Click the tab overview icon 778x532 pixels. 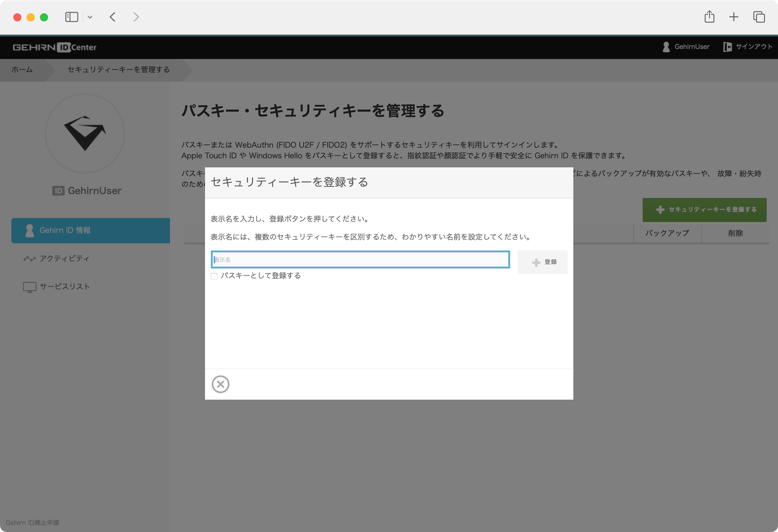[x=758, y=17]
